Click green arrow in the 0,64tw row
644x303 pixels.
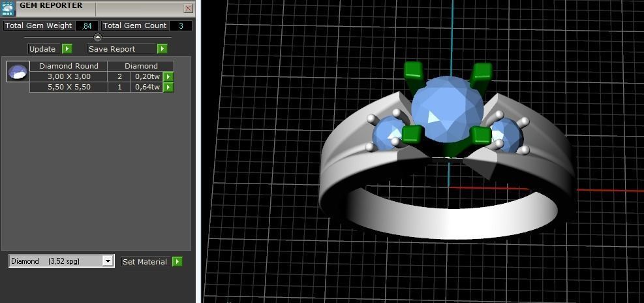(168, 87)
